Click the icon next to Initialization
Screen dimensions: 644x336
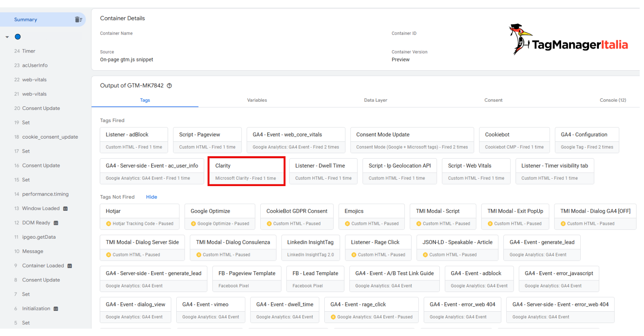click(x=56, y=309)
